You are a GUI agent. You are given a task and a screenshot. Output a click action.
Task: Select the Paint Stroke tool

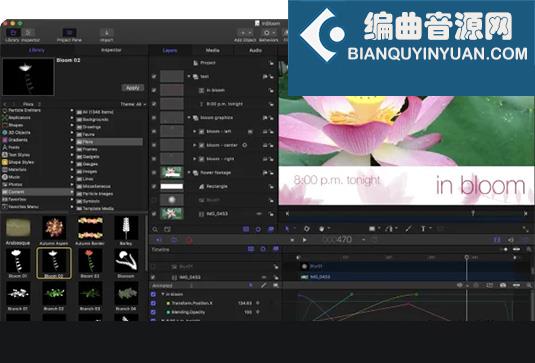point(408,229)
